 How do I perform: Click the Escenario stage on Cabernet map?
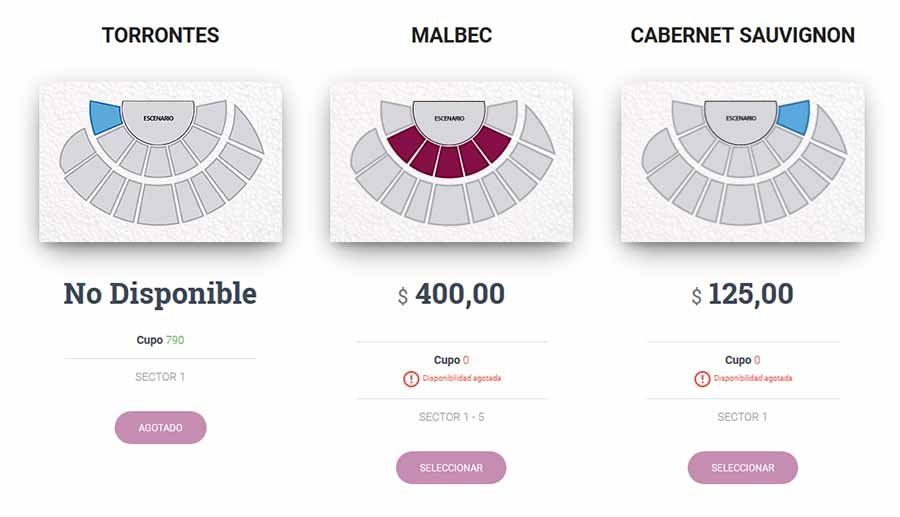pyautogui.click(x=741, y=117)
